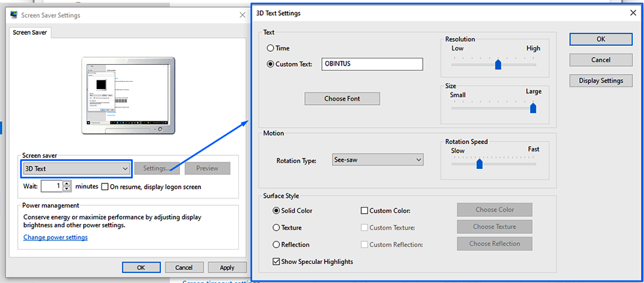
Task: Select the Screen Saver tab
Action: 29,32
